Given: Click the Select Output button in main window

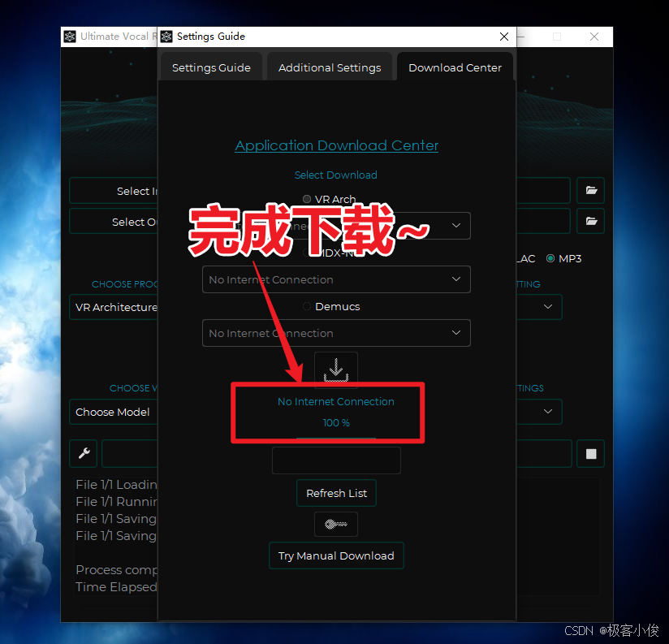Looking at the screenshot, I should click(114, 222).
